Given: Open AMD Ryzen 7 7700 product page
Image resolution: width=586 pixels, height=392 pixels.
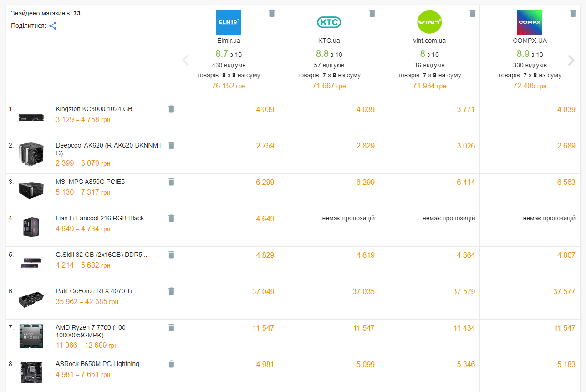Looking at the screenshot, I should pos(92,331).
